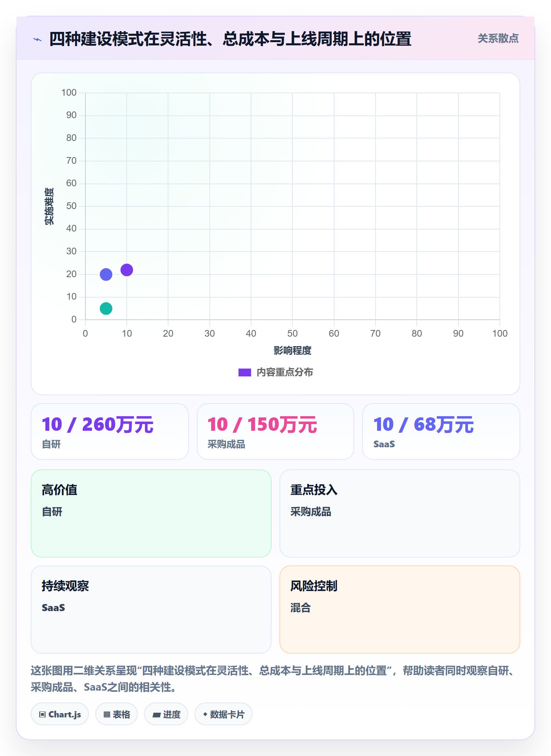Select the 高价值 quadrant card
The width and height of the screenshot is (551, 756).
pyautogui.click(x=151, y=513)
